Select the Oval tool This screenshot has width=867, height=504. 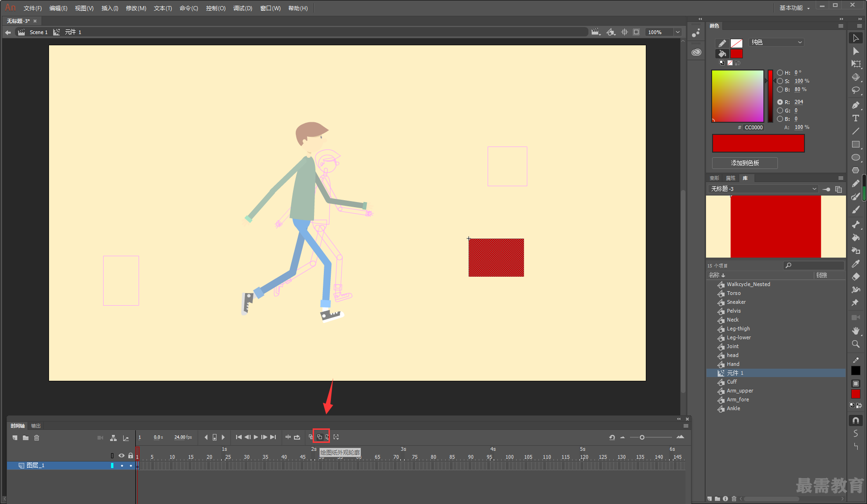(856, 158)
